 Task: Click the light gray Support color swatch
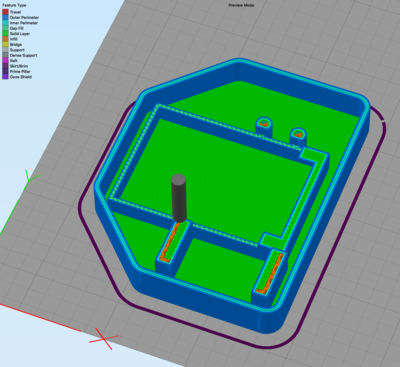(5, 50)
